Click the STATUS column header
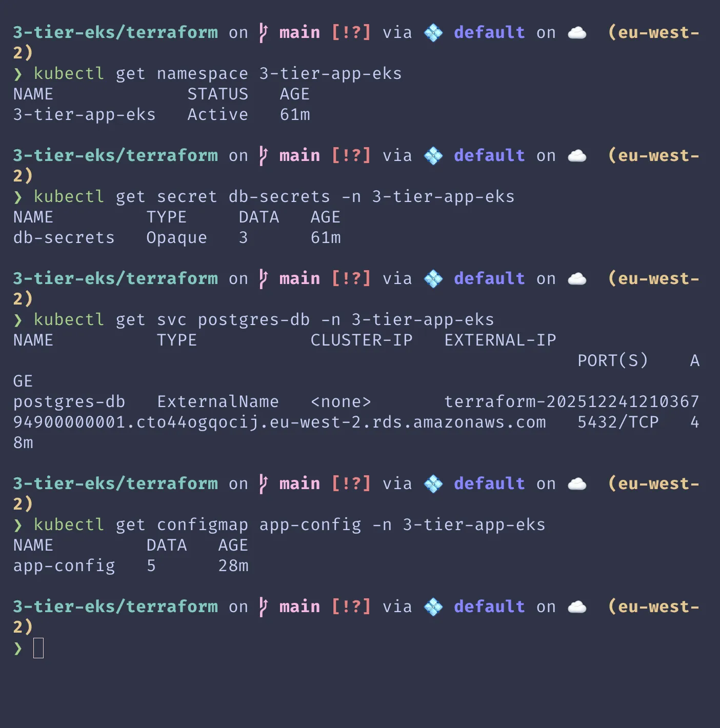Image resolution: width=720 pixels, height=728 pixels. coord(217,94)
